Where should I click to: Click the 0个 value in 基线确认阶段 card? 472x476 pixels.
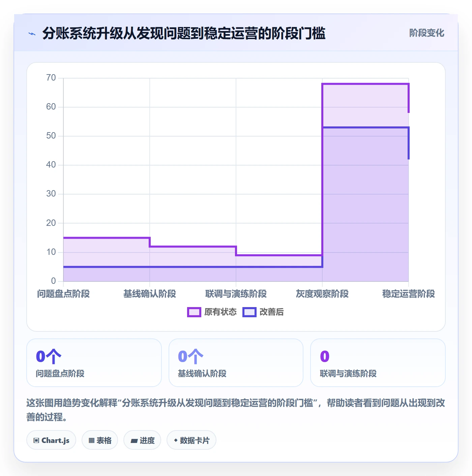(190, 356)
